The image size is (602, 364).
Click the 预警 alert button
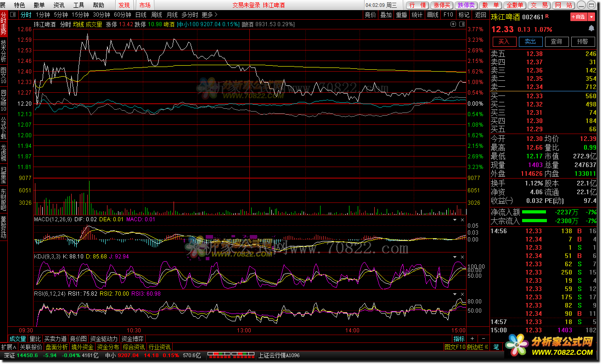(x=583, y=41)
